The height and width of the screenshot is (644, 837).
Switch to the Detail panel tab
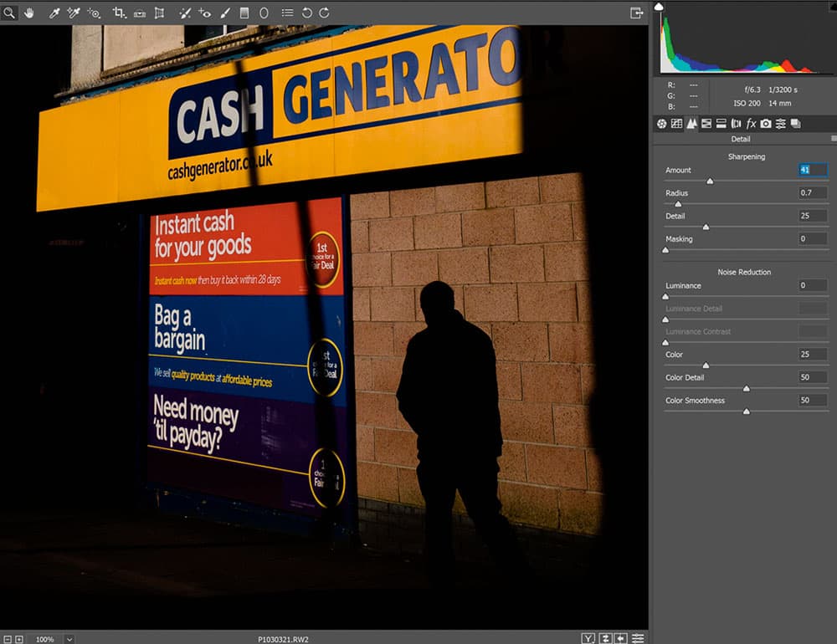(x=691, y=124)
